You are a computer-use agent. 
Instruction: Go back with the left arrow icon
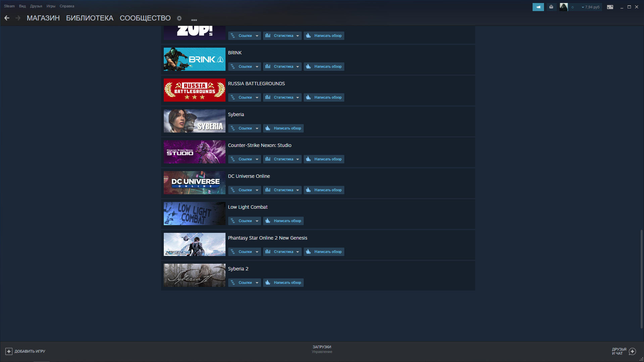[7, 18]
